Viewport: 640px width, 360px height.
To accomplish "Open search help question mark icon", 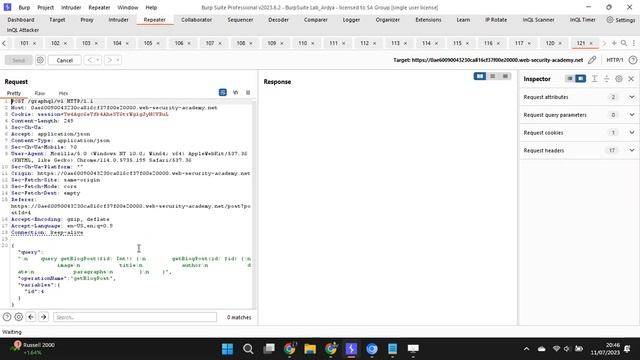I will (7, 317).
